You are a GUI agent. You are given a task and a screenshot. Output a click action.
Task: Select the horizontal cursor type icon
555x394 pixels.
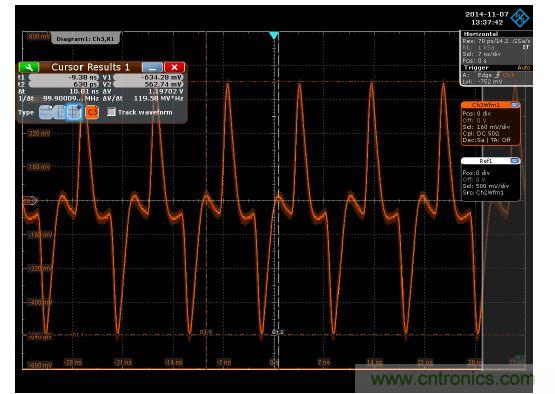tap(46, 113)
